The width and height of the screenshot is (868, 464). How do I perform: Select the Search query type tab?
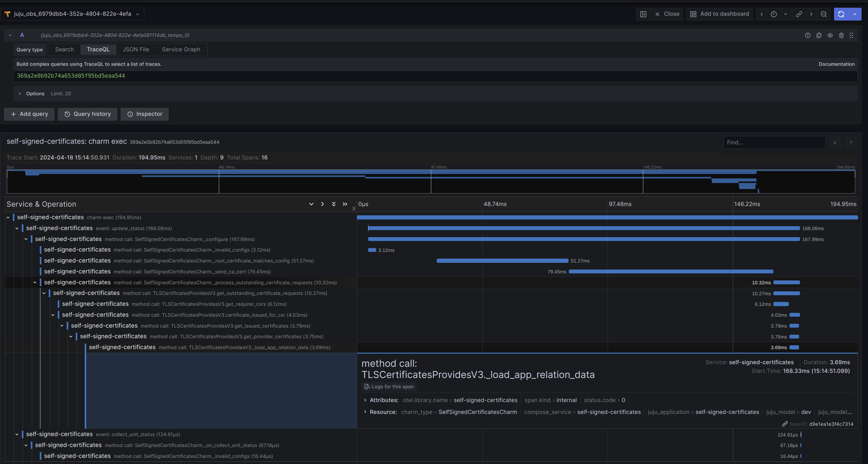click(64, 49)
